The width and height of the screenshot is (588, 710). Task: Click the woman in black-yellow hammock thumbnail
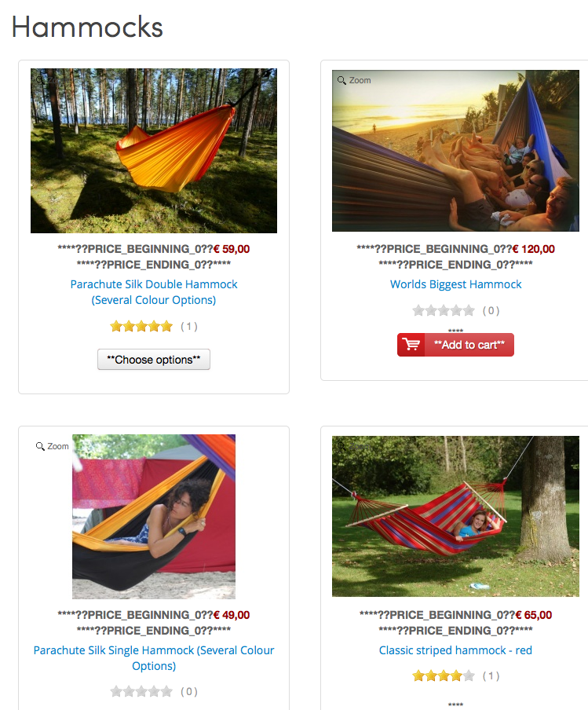pos(153,517)
